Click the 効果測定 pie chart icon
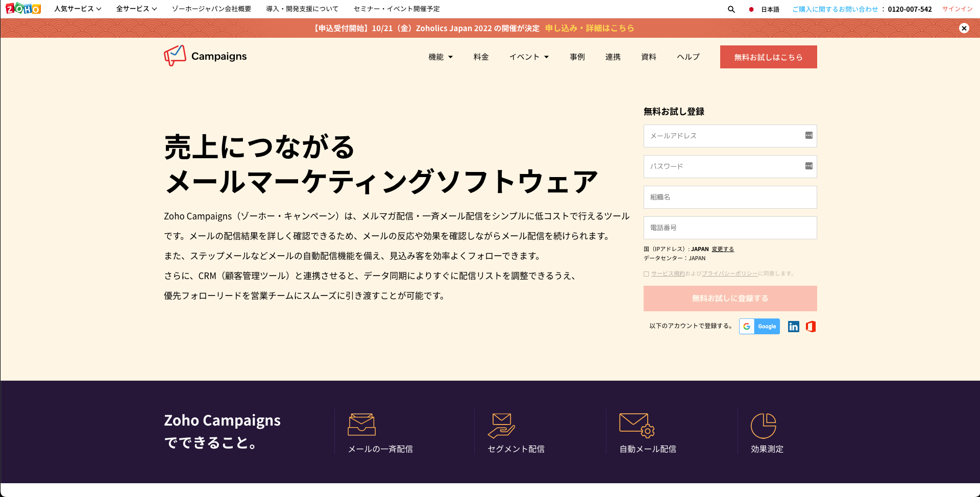 [764, 425]
